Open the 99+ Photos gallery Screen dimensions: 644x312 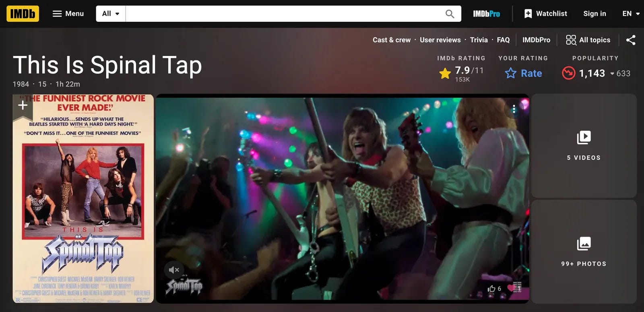[x=584, y=252]
